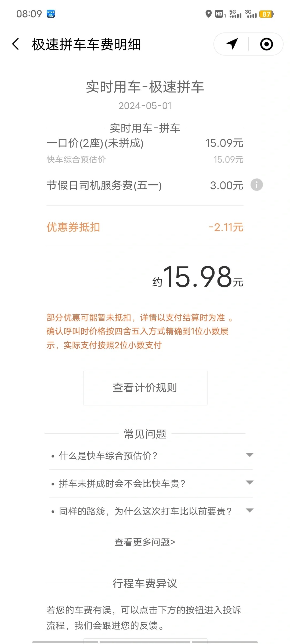Tap the 快车综合预估价 sub-item

76,159
